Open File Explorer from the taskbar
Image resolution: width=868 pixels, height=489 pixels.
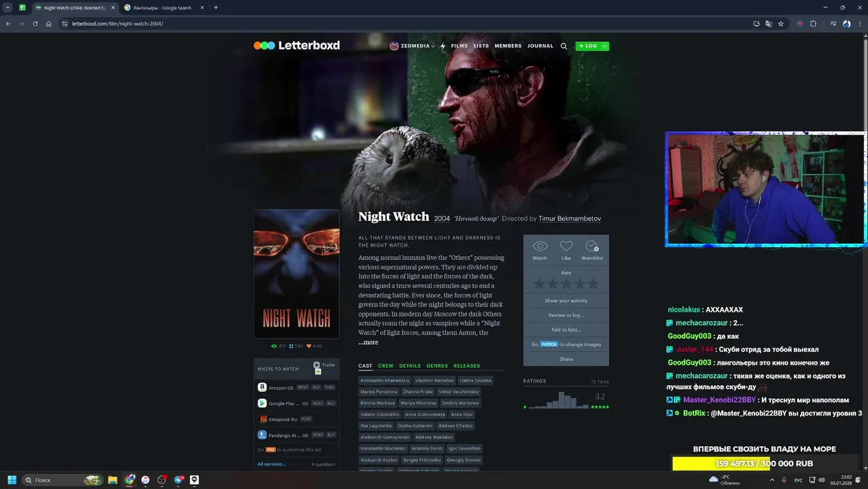(x=112, y=479)
